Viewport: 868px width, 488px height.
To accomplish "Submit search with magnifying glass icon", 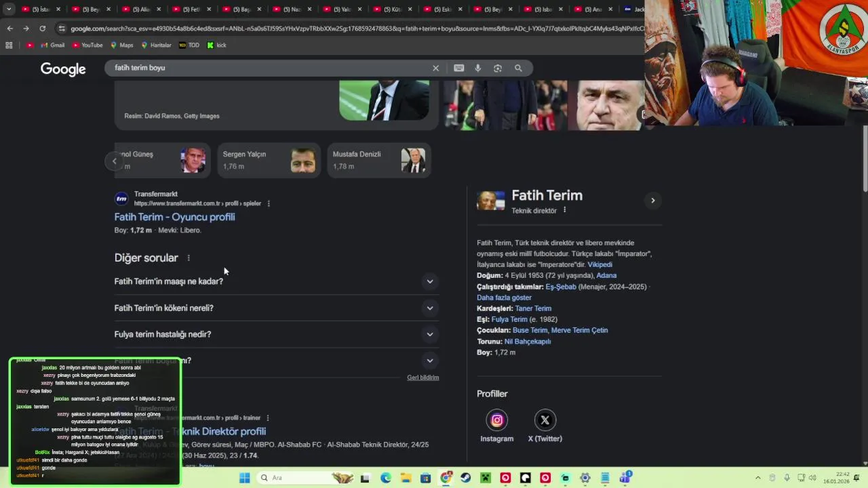I will tap(518, 68).
